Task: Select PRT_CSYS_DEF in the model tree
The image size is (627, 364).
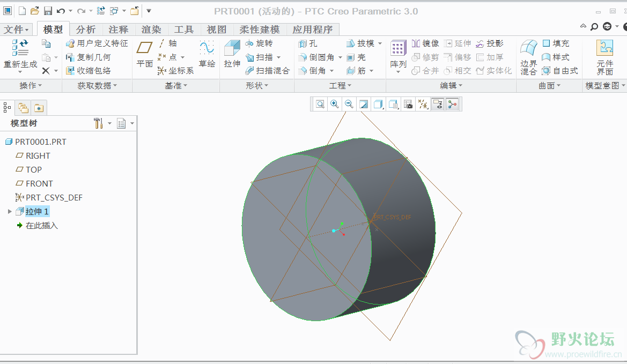Action: click(49, 198)
